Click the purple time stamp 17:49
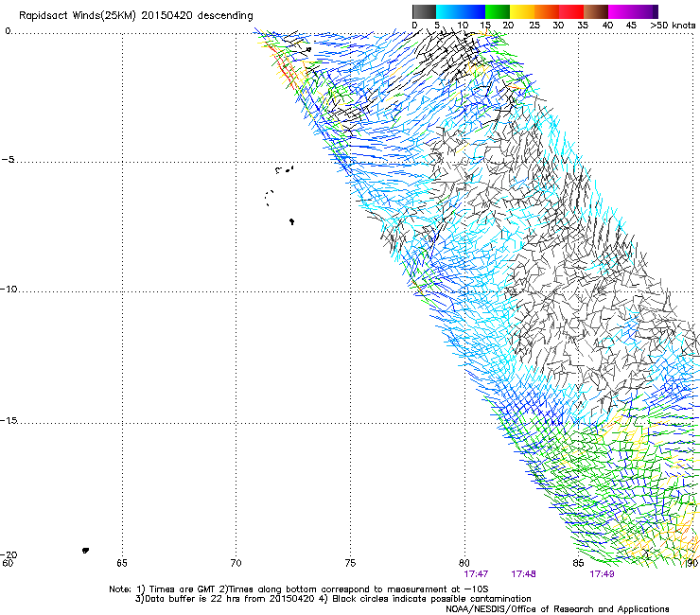 pyautogui.click(x=602, y=574)
